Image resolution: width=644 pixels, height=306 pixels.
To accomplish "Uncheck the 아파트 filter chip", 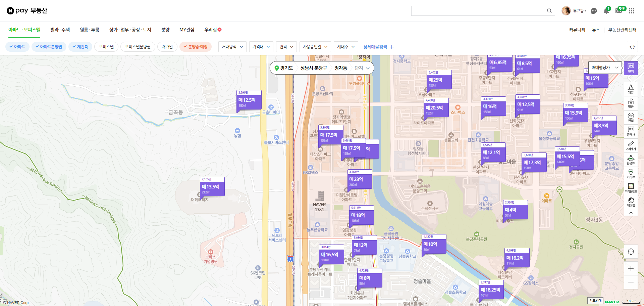I will point(17,47).
